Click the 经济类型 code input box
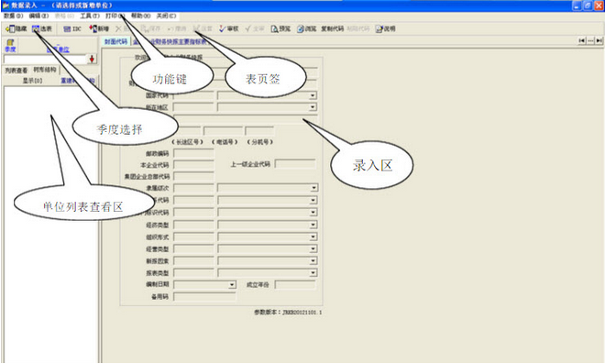The height and width of the screenshot is (364, 605). (193, 225)
